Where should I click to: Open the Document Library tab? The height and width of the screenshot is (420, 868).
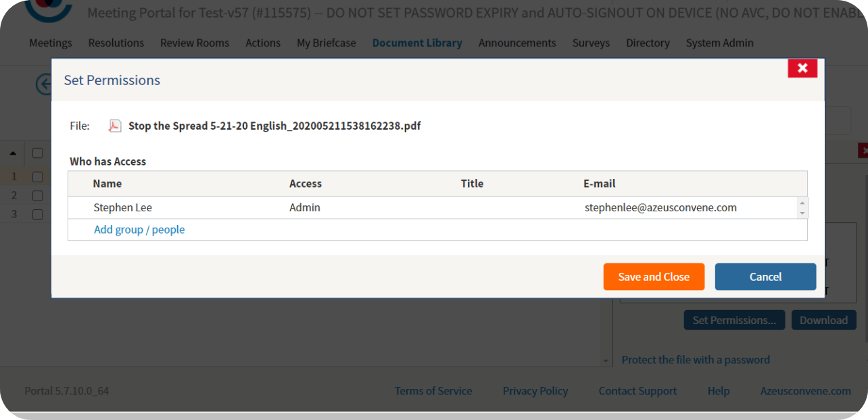point(416,43)
